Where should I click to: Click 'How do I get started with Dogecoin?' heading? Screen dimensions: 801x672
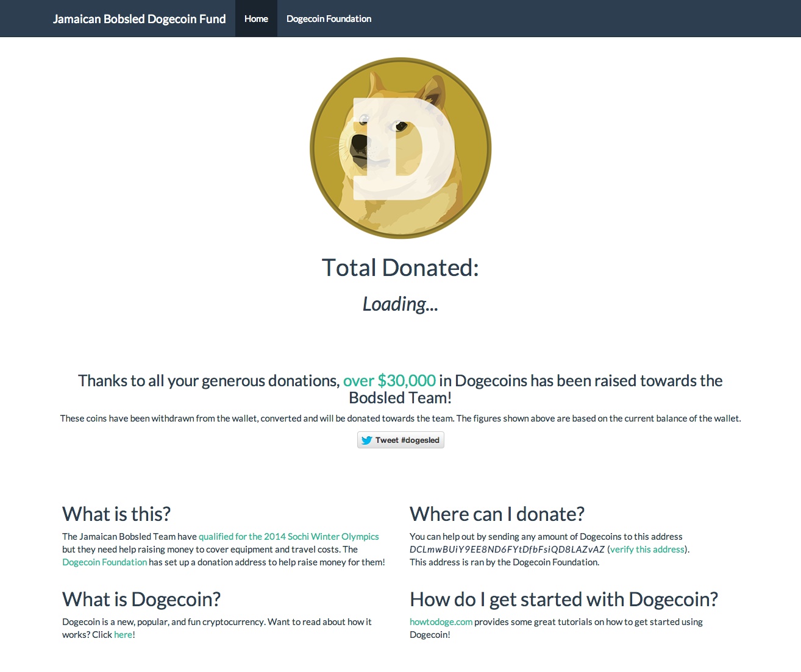564,599
